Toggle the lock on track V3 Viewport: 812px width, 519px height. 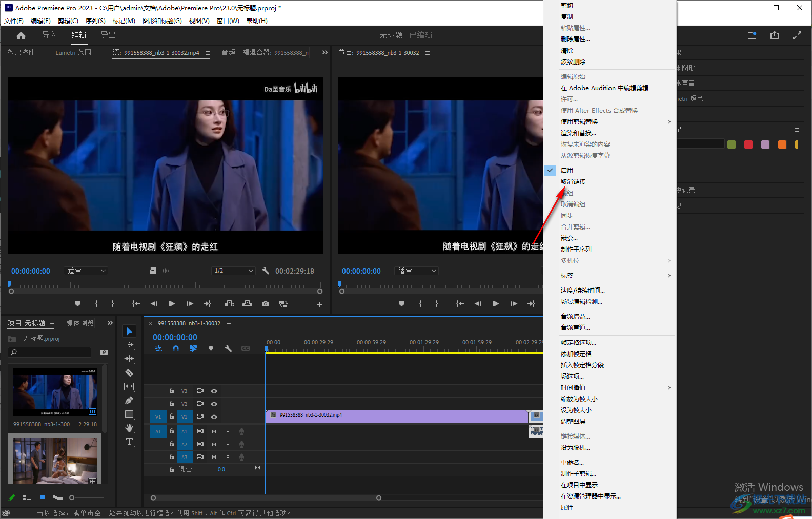pos(172,391)
